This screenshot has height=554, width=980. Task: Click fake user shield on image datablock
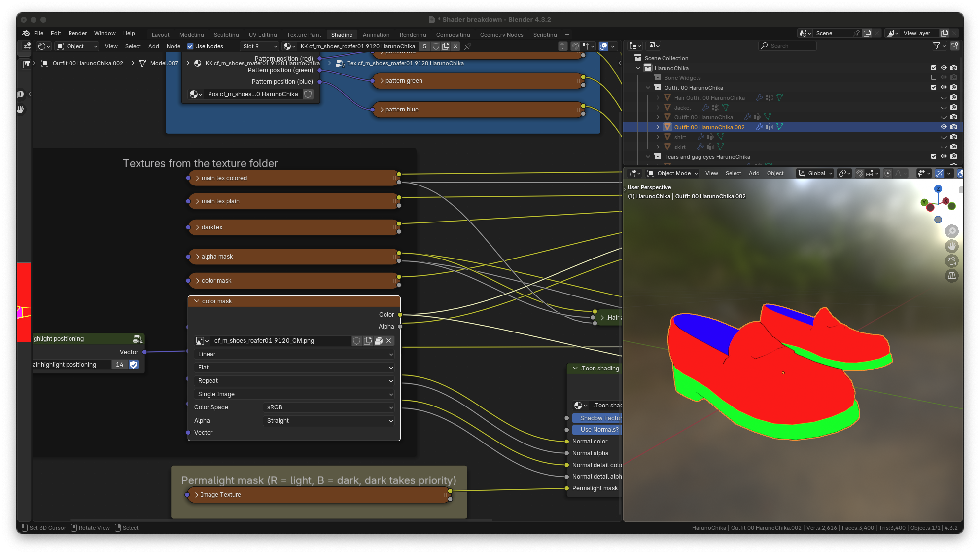click(357, 341)
